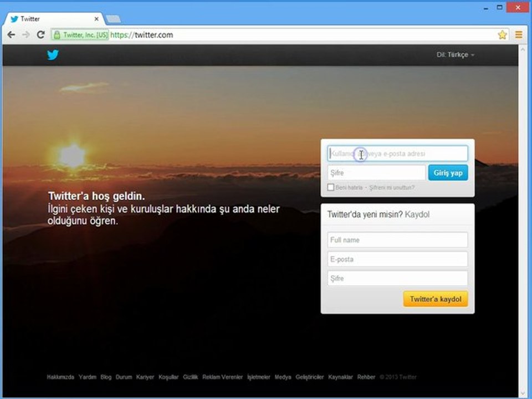
Task: Click the login Şifre password field
Action: tap(376, 173)
